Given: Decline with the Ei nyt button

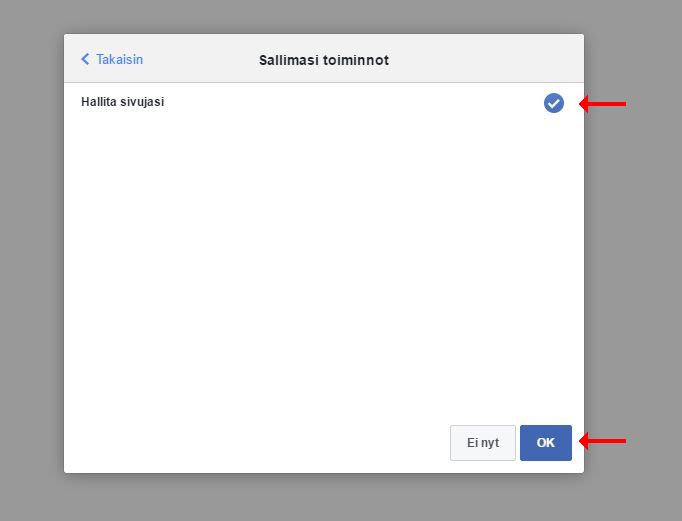Looking at the screenshot, I should 483,443.
